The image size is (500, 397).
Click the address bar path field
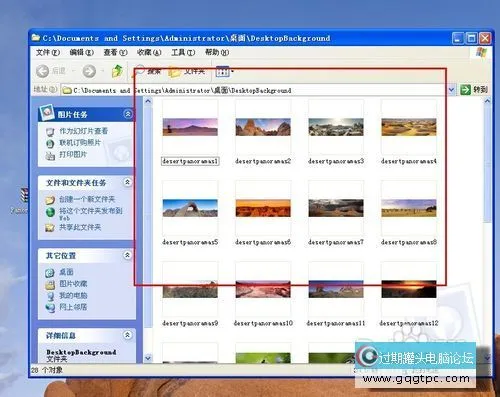(x=253, y=90)
